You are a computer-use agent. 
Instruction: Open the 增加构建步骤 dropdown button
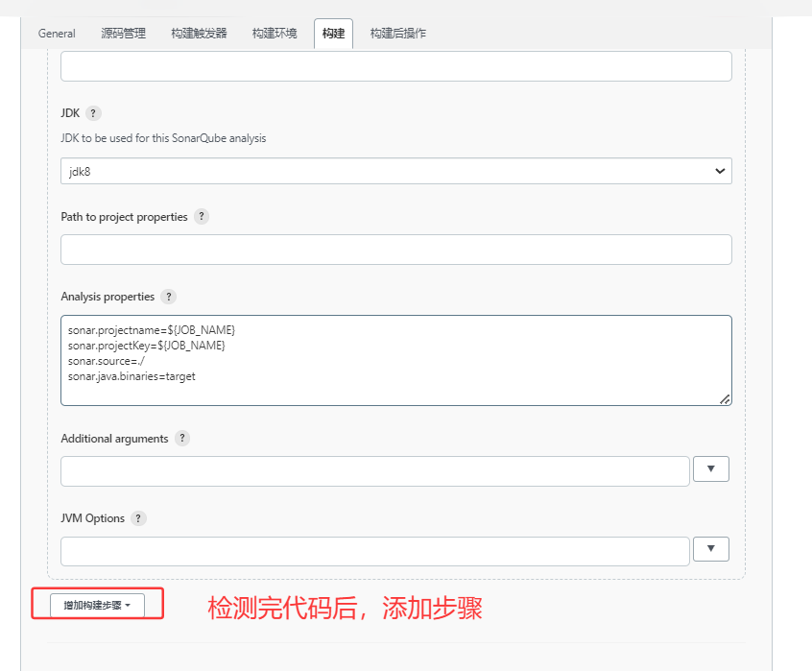click(97, 605)
